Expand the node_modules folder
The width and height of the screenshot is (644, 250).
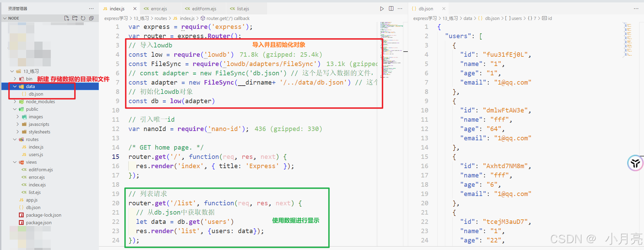15,101
